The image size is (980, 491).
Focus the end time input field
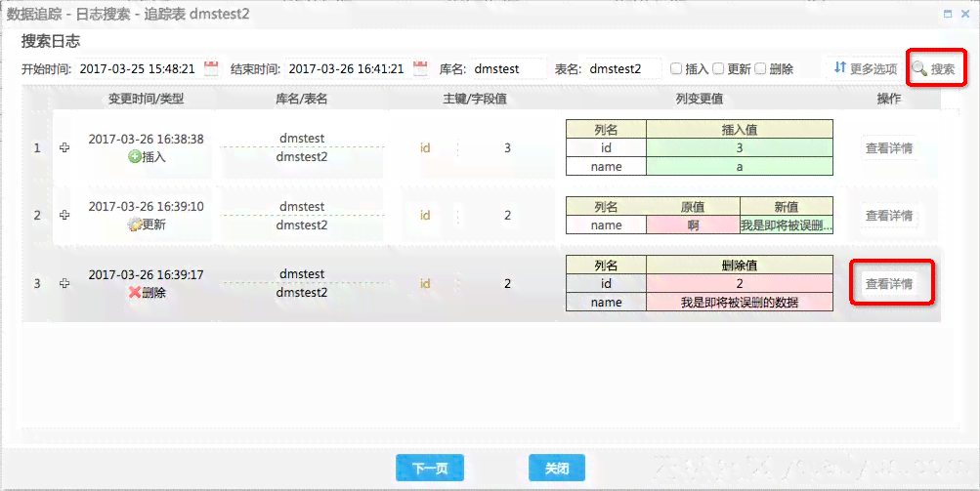[348, 68]
